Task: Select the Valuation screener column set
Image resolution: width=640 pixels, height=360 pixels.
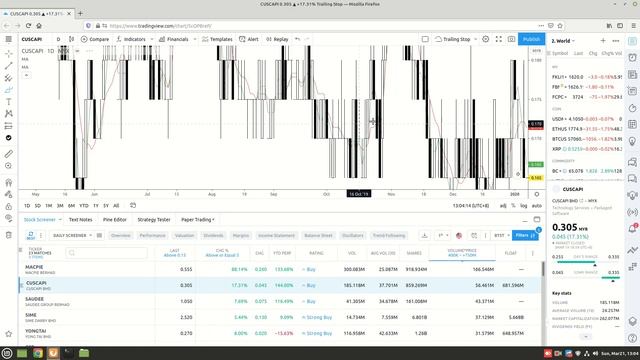Action: (184, 236)
